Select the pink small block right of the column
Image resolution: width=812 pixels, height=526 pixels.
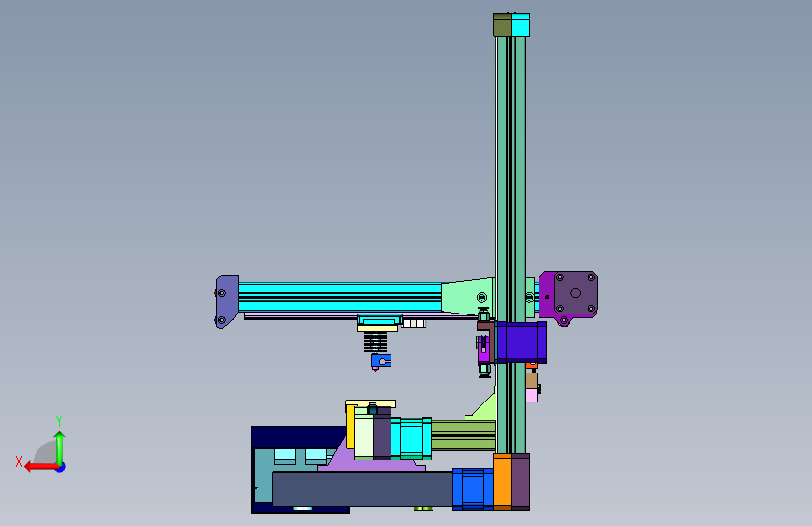pos(532,396)
